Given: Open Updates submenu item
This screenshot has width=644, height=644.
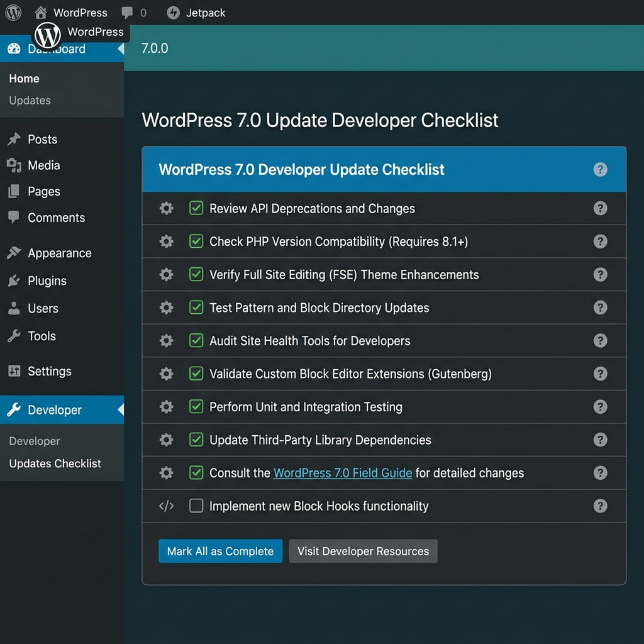Looking at the screenshot, I should click(30, 100).
